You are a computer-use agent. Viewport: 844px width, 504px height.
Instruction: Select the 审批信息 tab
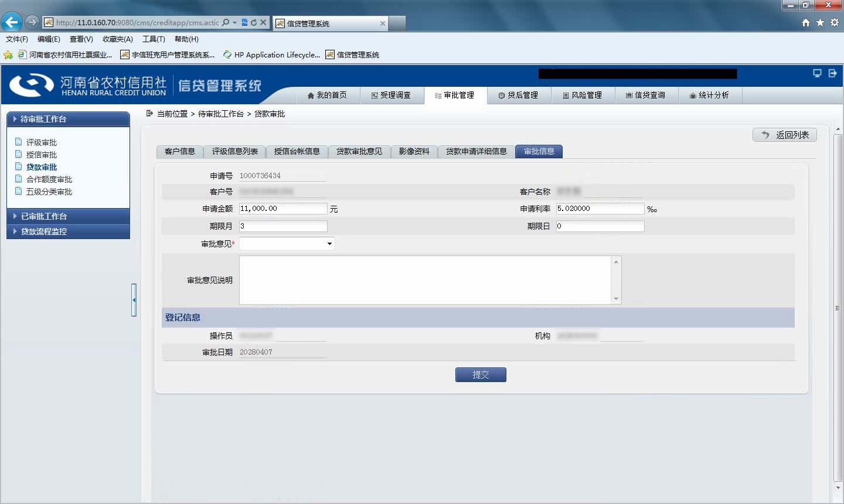tap(539, 151)
